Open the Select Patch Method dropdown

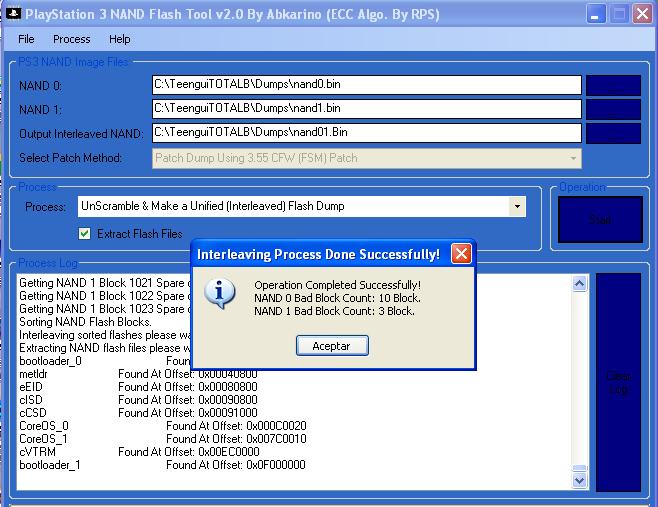point(573,158)
